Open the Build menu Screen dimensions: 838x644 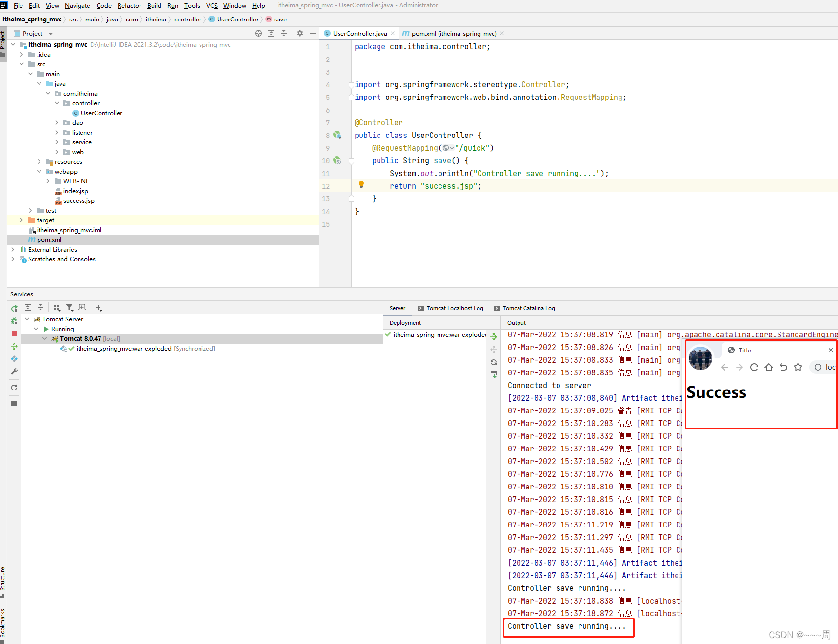pyautogui.click(x=154, y=6)
